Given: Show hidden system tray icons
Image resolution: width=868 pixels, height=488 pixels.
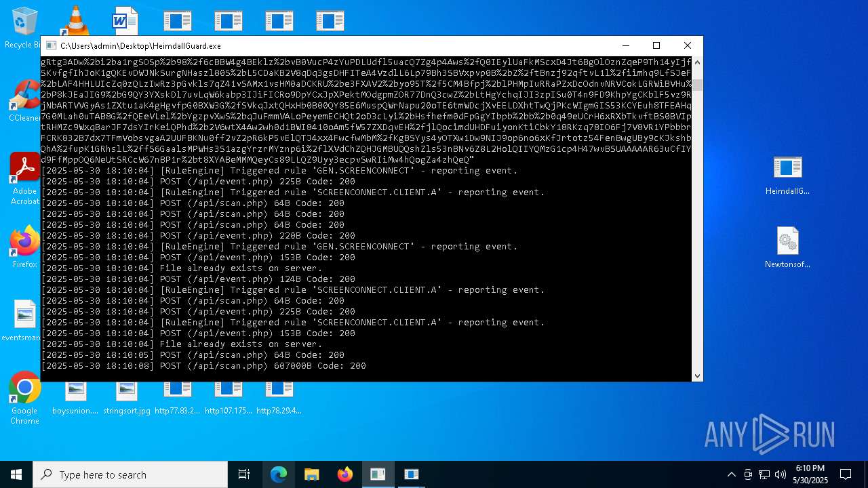Looking at the screenshot, I should [731, 474].
